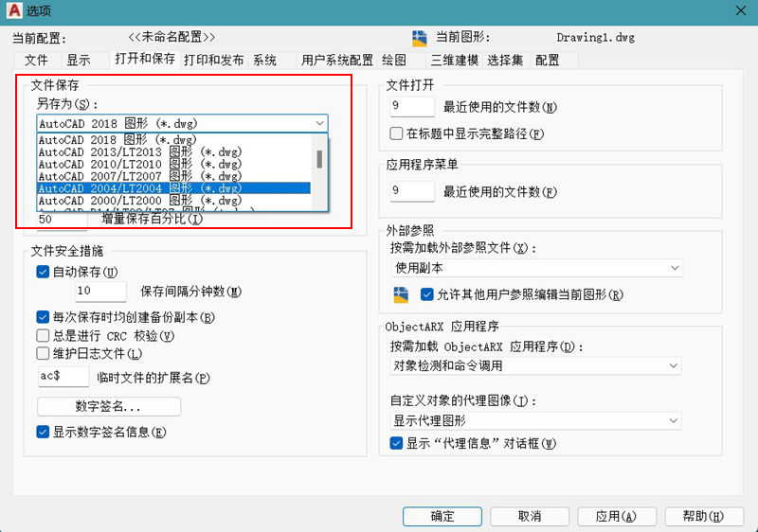The image size is (758, 532).
Task: Switch to the 选择集 tab
Action: pos(505,60)
